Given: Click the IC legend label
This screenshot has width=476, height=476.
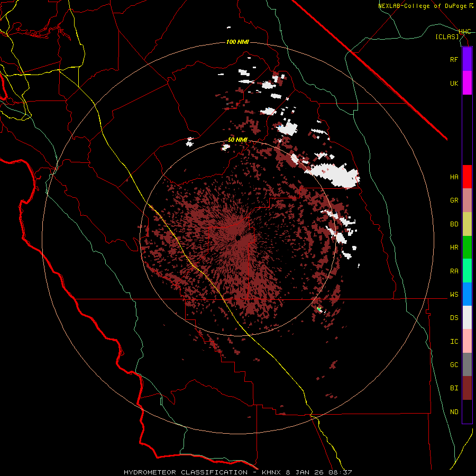Looking at the screenshot, I should (x=454, y=342).
